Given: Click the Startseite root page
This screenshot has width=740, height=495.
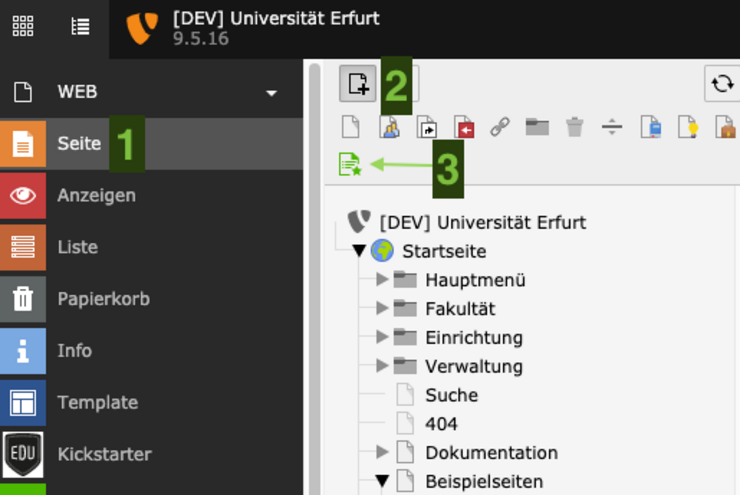Looking at the screenshot, I should [x=443, y=251].
